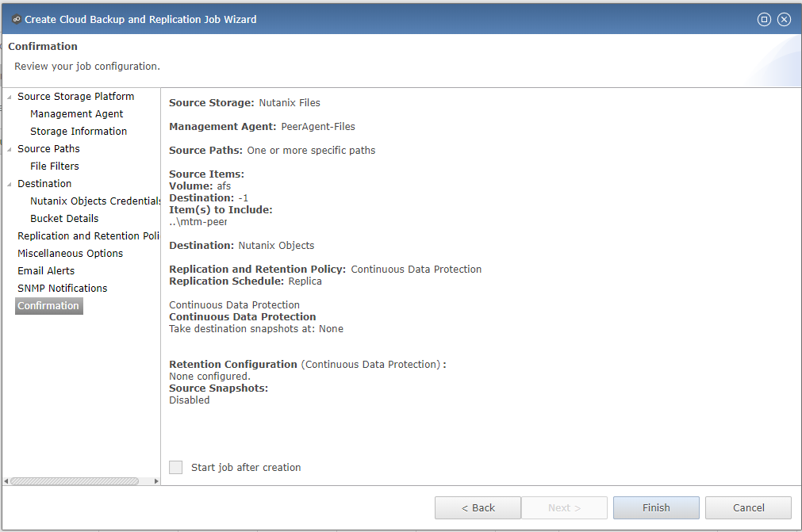Click the 'PeerAgent-Files' agent value
Image resolution: width=802 pixels, height=532 pixels.
tap(318, 126)
